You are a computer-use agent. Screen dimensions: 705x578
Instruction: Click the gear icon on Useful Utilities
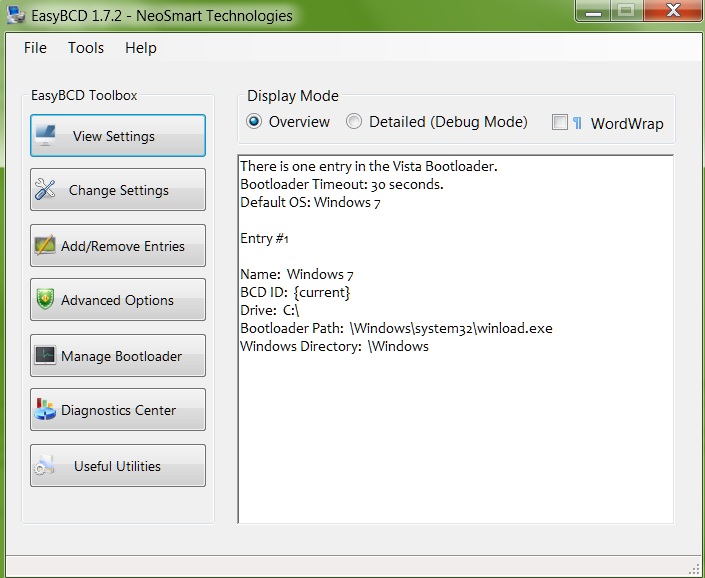(44, 466)
